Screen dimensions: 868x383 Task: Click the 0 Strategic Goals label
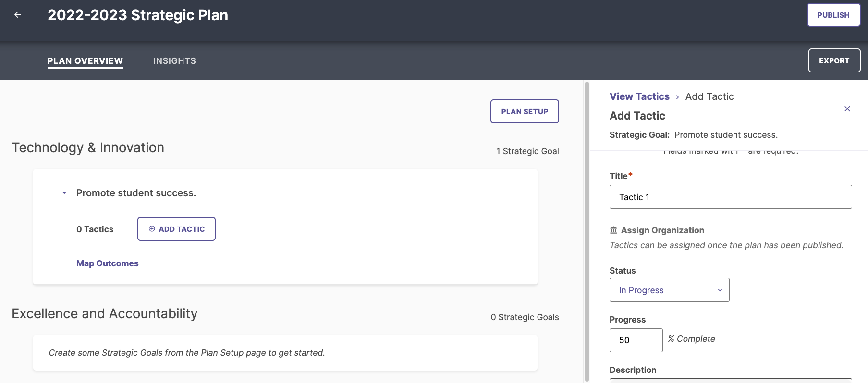pyautogui.click(x=525, y=317)
